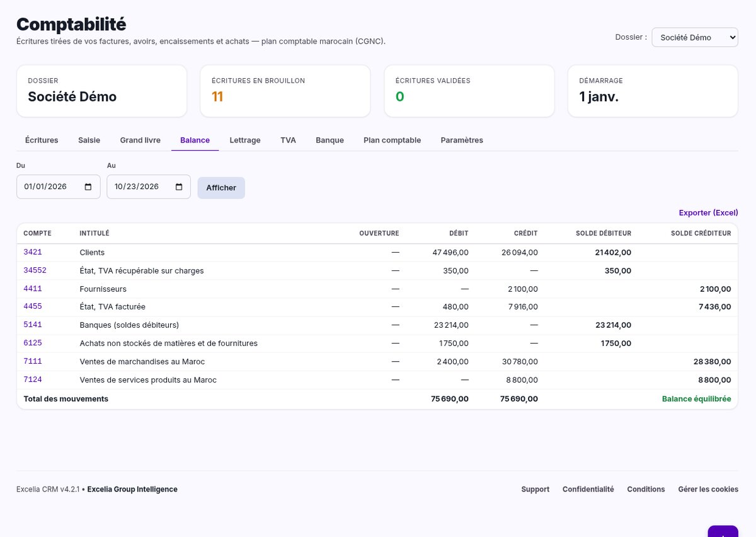Click the Démarrage card showing 1 janv.
The image size is (756, 537).
653,91
